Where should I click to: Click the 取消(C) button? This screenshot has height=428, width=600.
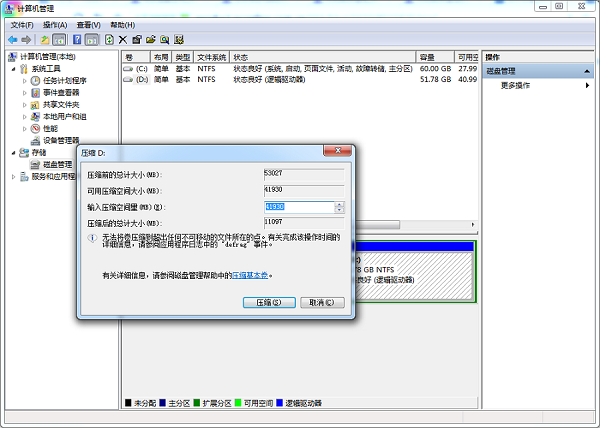point(321,302)
